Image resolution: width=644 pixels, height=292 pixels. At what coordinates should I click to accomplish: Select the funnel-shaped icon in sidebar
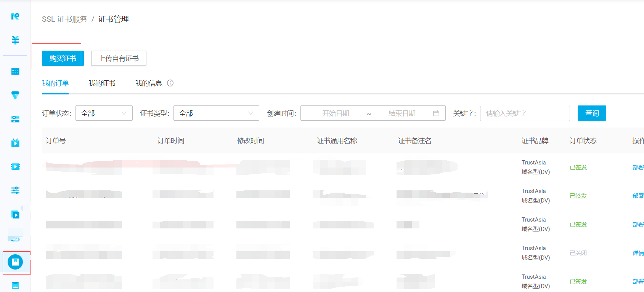tap(15, 95)
